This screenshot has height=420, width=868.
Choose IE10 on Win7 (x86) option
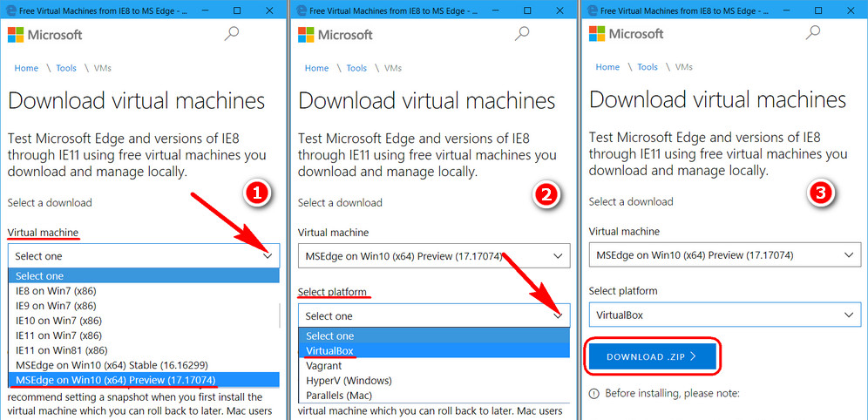point(144,321)
